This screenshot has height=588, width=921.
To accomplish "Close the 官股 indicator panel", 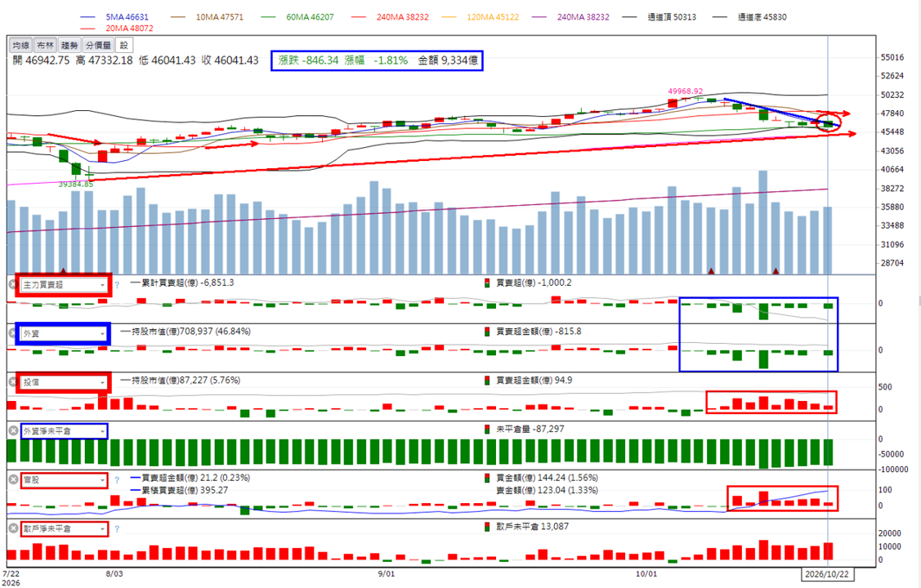I will (13, 479).
